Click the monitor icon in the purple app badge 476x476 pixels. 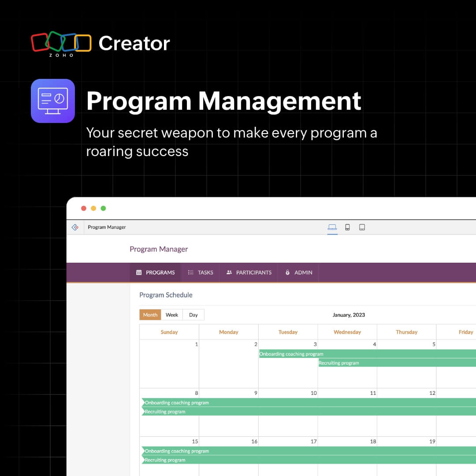tap(53, 101)
